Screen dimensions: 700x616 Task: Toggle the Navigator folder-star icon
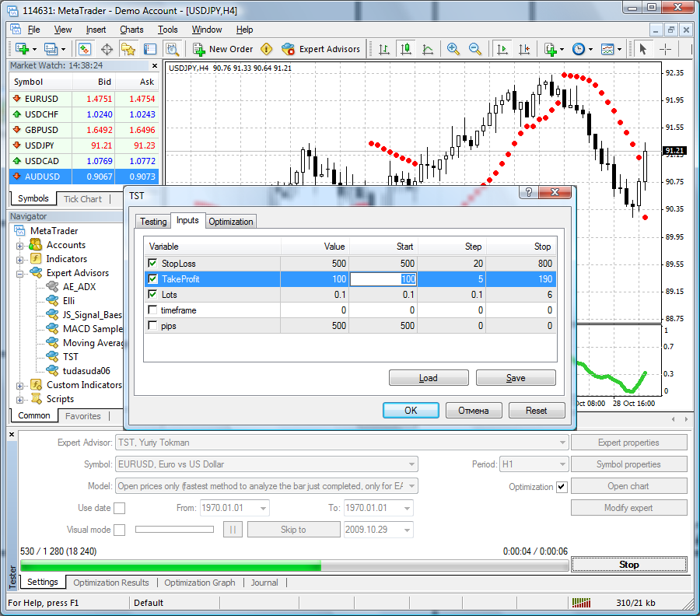click(128, 49)
